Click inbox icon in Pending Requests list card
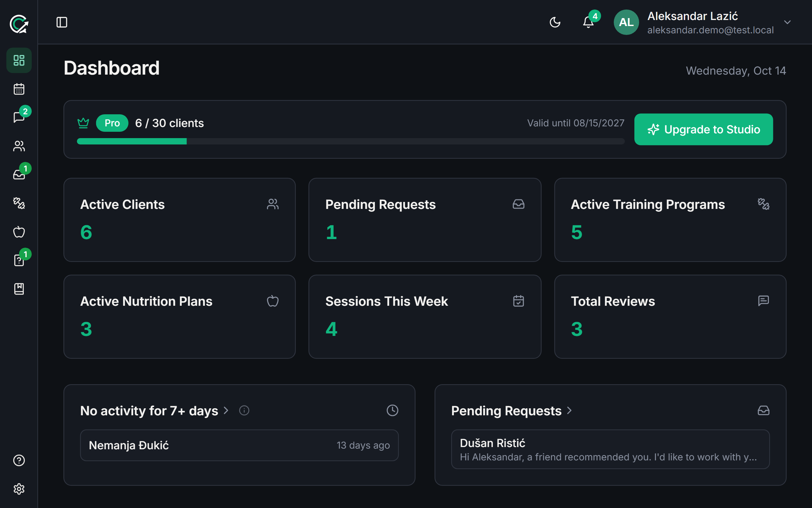The height and width of the screenshot is (508, 812). pyautogui.click(x=763, y=411)
